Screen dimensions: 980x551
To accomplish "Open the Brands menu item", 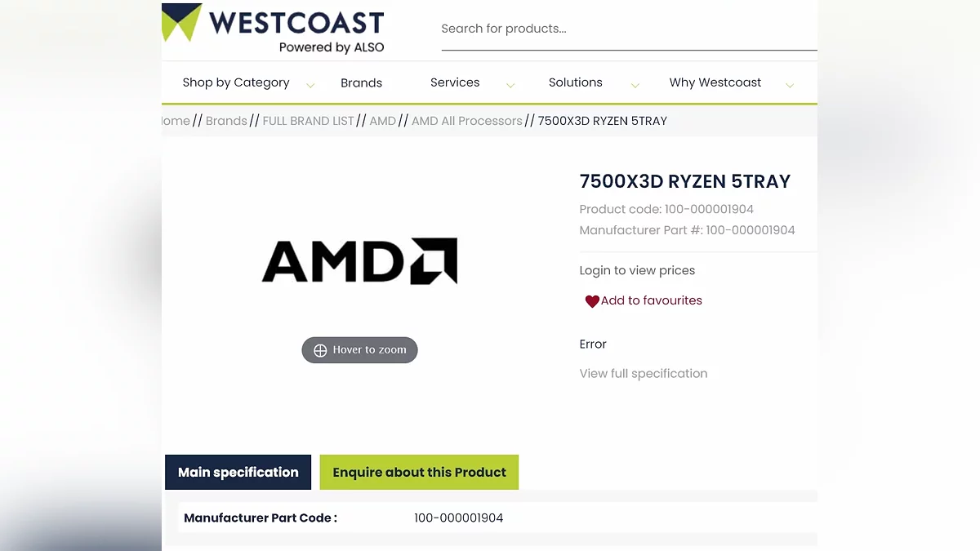I will click(x=361, y=82).
